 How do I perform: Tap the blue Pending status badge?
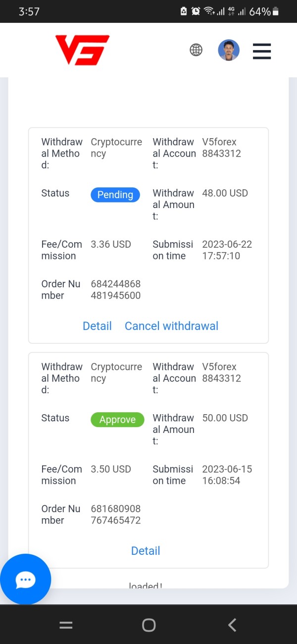pos(115,195)
